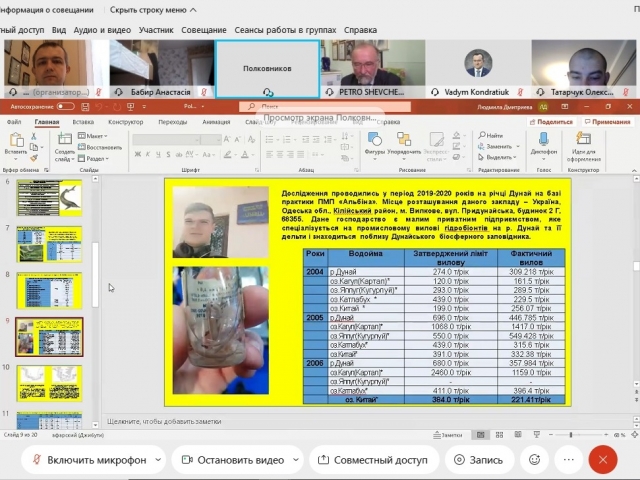Image resolution: width=640 pixels, height=480 pixels.
Task: End meeting with red X button
Action: 603,460
